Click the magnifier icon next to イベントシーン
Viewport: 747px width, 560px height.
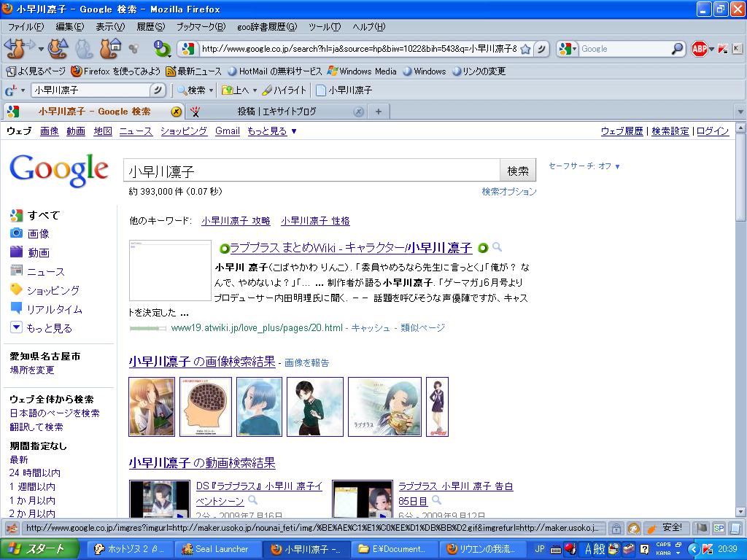(x=253, y=499)
